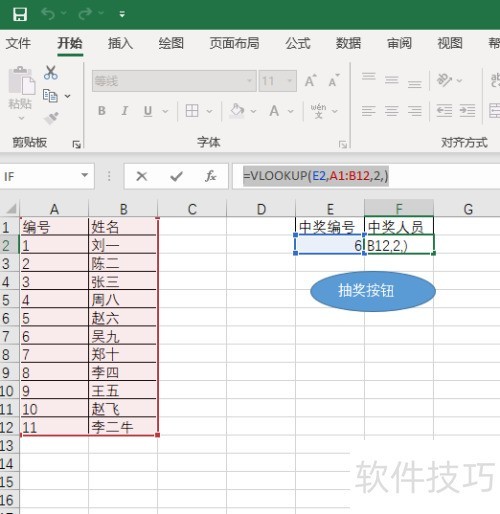500x514 pixels.
Task: Open the fill color bucket swatch
Action: [237, 111]
